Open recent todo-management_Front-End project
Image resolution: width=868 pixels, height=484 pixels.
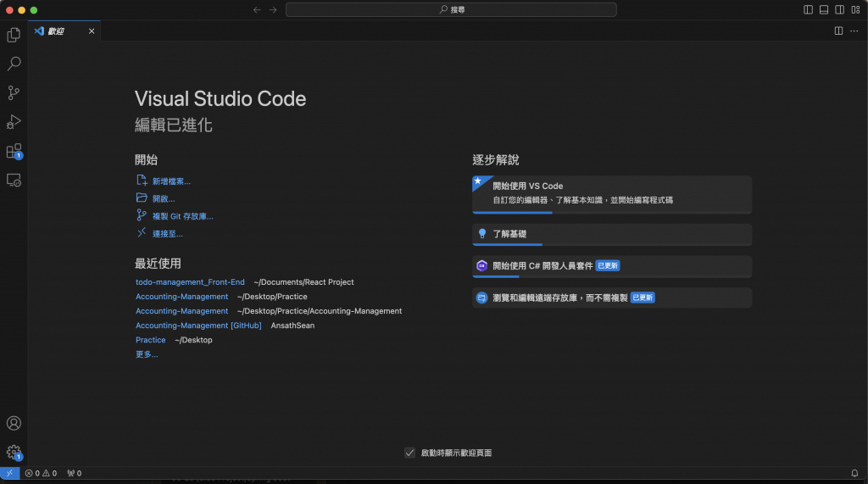(190, 282)
